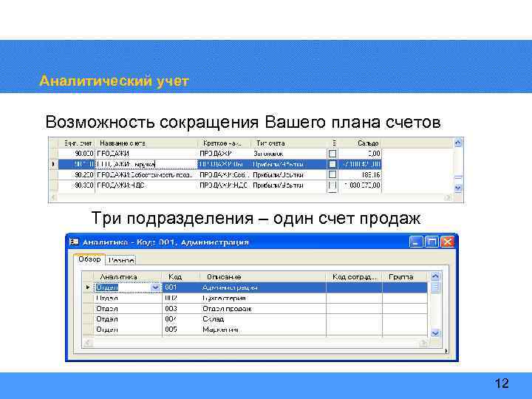The image size is (532, 399).
Task: Click the Название счета column header
Action: pos(146,143)
